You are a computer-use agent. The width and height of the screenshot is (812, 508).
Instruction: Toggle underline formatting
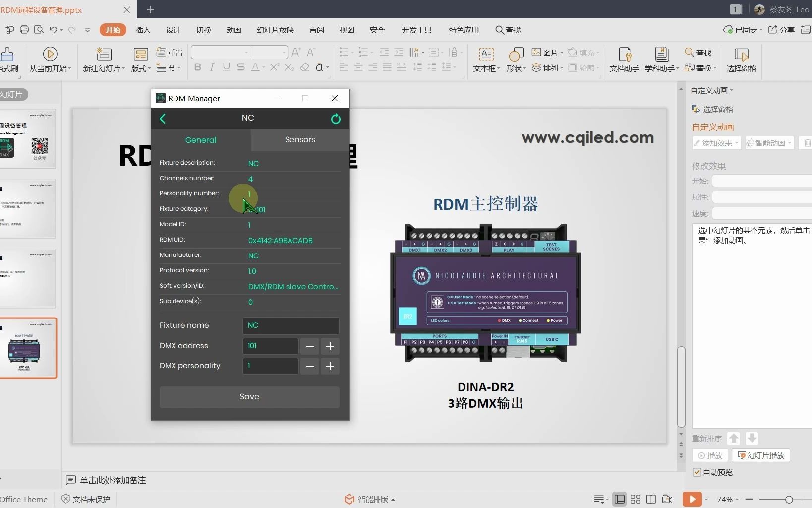click(226, 67)
